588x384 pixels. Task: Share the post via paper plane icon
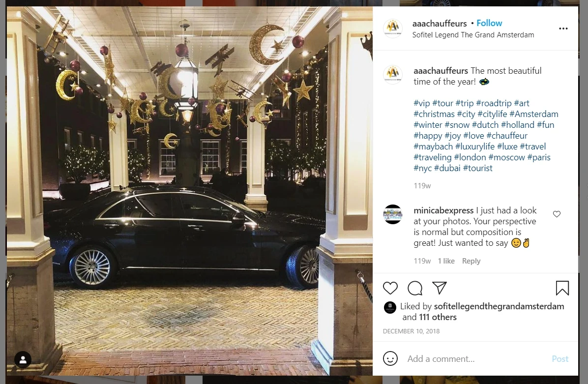pyautogui.click(x=439, y=288)
